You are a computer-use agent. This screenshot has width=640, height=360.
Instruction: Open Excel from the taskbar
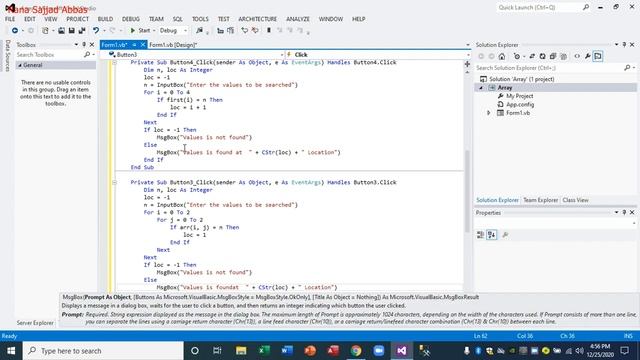coord(264,351)
